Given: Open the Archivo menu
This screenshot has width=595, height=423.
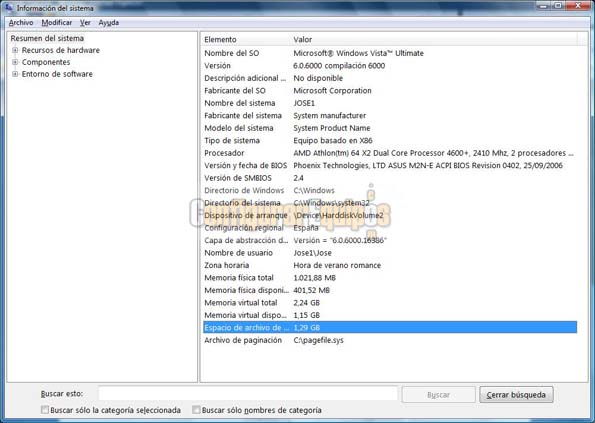Looking at the screenshot, I should [21, 23].
